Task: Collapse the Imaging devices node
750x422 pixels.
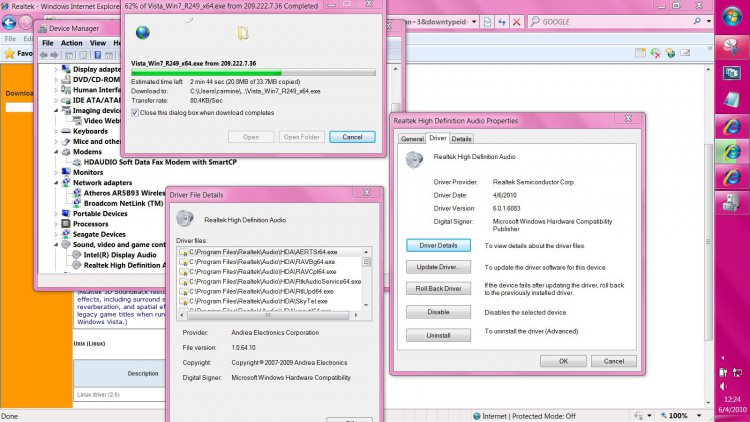Action: tap(56, 111)
